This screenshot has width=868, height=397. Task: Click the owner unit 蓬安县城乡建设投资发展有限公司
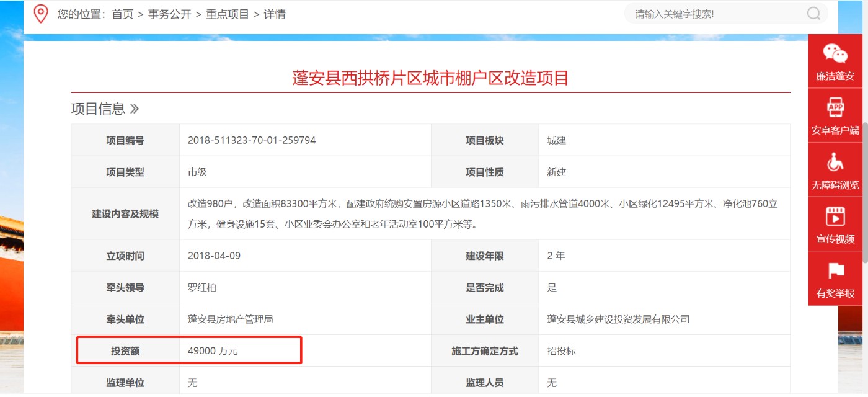[618, 319]
